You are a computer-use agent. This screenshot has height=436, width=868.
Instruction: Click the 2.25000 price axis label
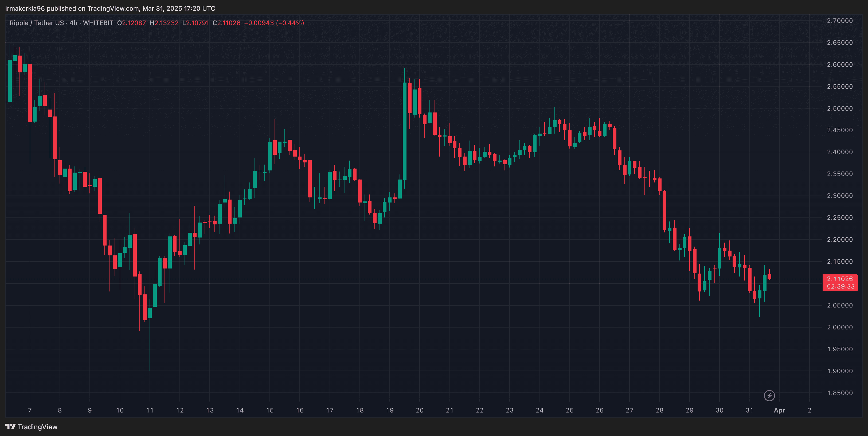[x=840, y=218]
